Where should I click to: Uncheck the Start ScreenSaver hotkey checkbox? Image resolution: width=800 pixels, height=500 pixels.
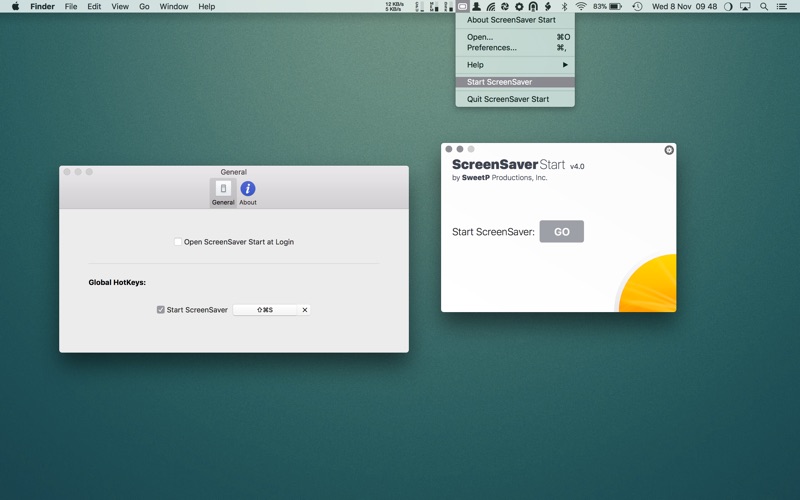(161, 310)
